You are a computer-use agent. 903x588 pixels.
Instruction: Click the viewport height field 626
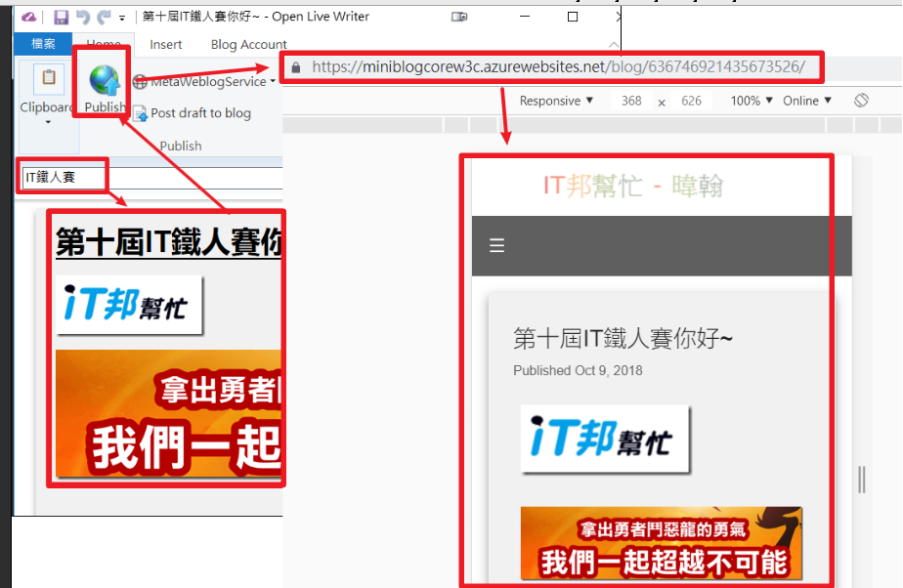tap(691, 102)
